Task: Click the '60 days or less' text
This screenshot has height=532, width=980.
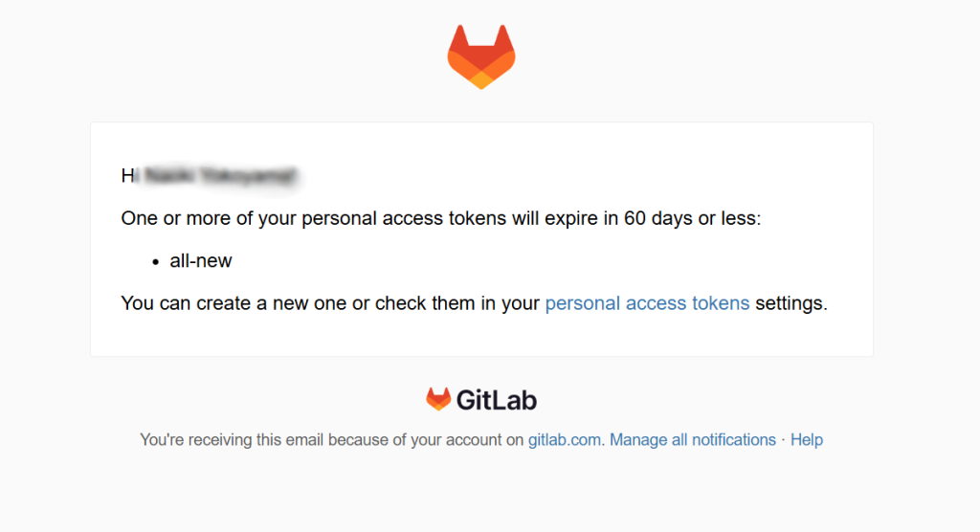Action: pos(693,218)
